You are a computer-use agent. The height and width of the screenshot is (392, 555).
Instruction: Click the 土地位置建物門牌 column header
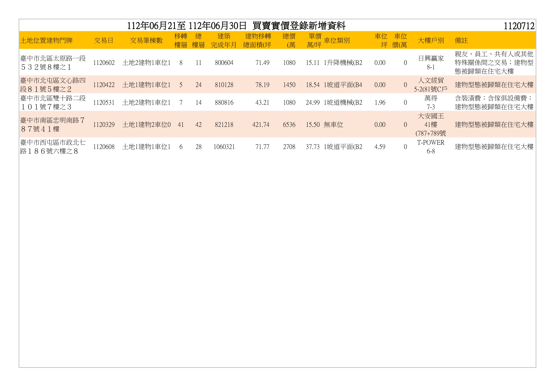[46, 40]
